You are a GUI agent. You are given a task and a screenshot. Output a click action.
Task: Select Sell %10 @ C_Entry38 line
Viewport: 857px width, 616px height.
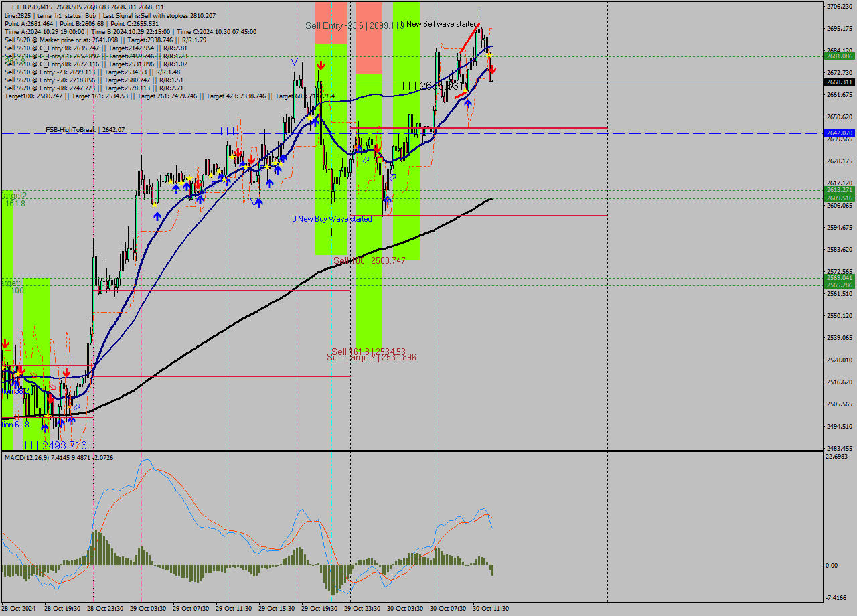(96, 48)
